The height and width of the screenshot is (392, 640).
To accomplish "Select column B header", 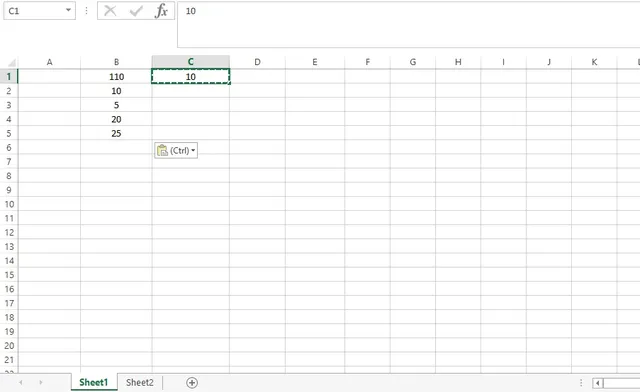I will (116, 62).
